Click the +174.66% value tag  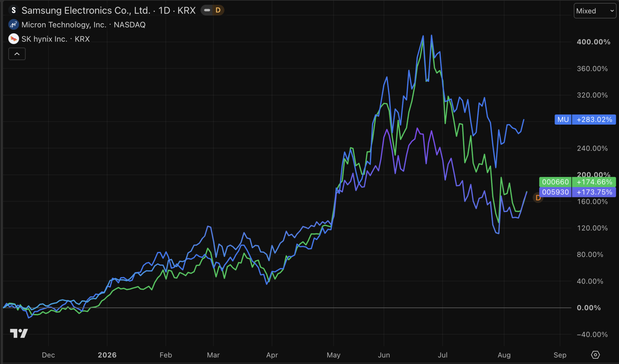point(594,182)
